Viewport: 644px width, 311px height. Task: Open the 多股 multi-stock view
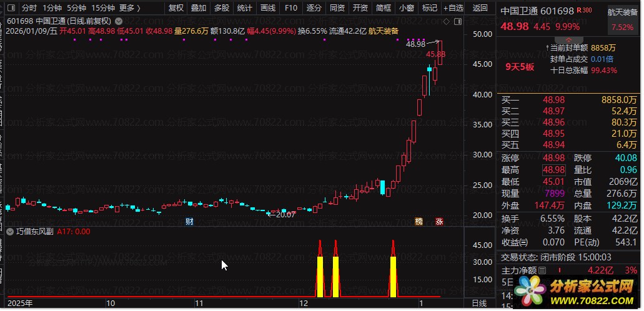[222, 7]
